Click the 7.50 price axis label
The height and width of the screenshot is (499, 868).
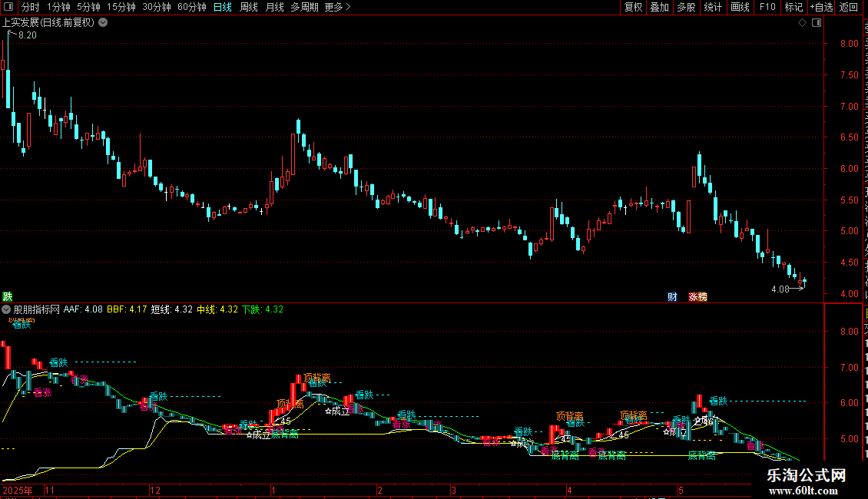[x=849, y=75]
